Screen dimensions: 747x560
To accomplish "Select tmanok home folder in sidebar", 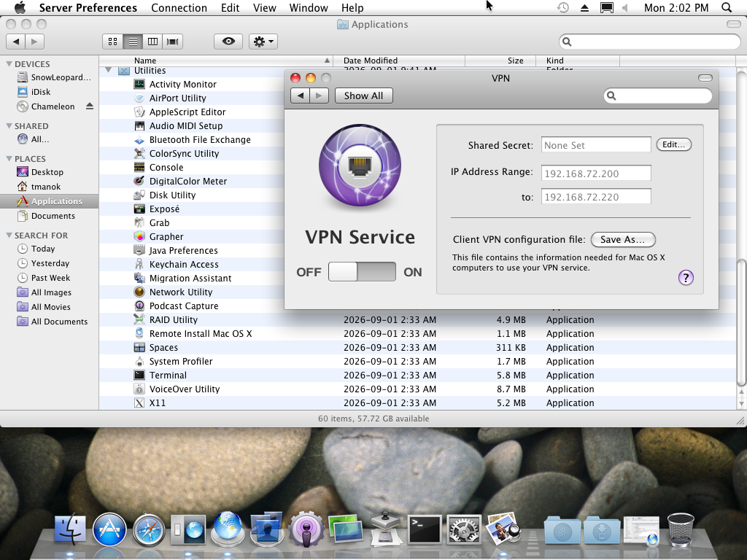I will click(x=49, y=187).
